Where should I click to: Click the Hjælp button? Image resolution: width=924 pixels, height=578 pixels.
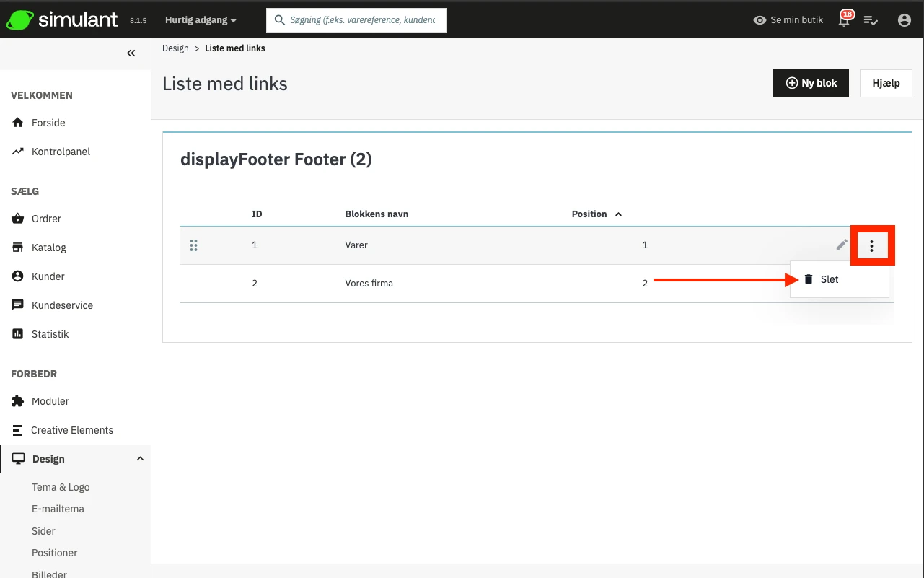pyautogui.click(x=886, y=83)
